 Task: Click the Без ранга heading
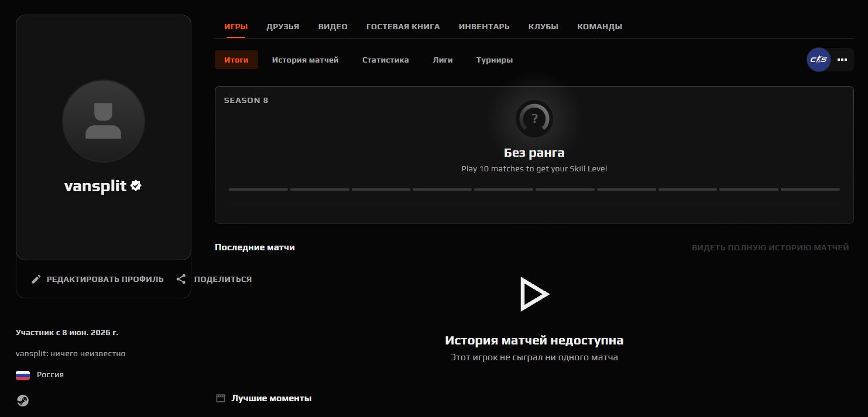click(x=534, y=153)
